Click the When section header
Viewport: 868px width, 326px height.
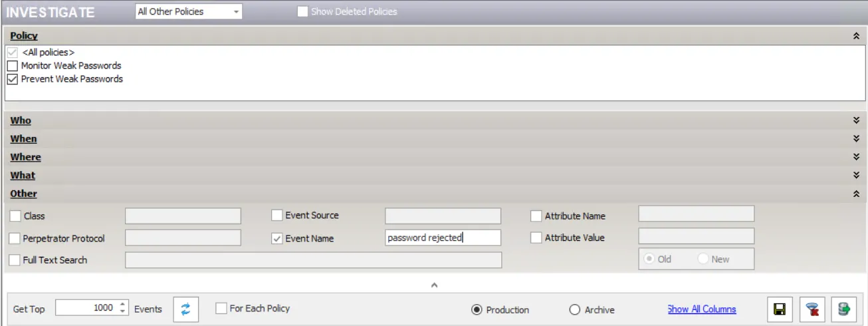point(23,139)
